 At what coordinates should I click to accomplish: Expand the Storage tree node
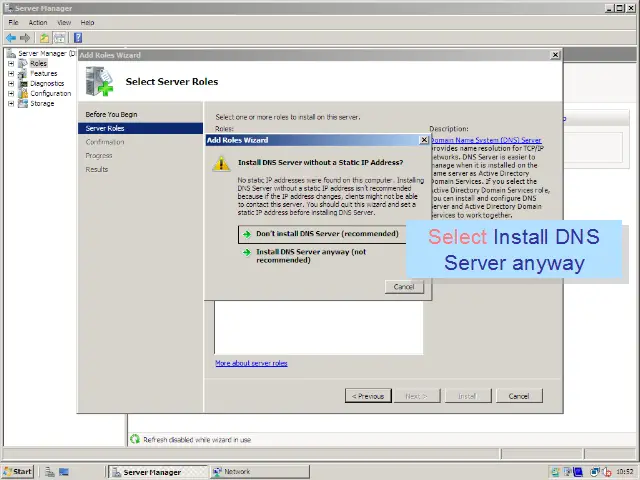click(11, 104)
